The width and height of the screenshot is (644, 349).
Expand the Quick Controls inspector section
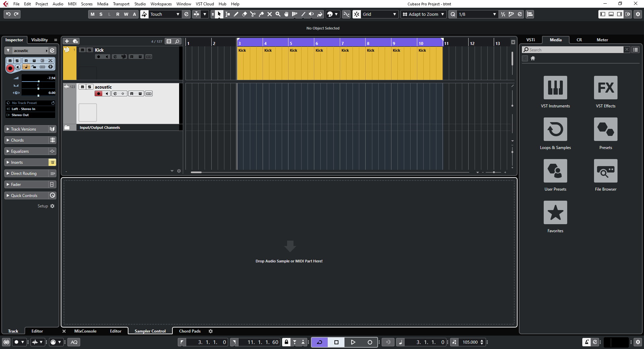click(x=26, y=196)
